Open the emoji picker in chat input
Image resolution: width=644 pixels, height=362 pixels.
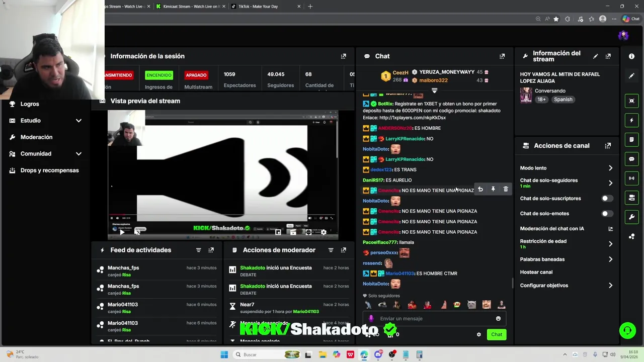(x=498, y=318)
